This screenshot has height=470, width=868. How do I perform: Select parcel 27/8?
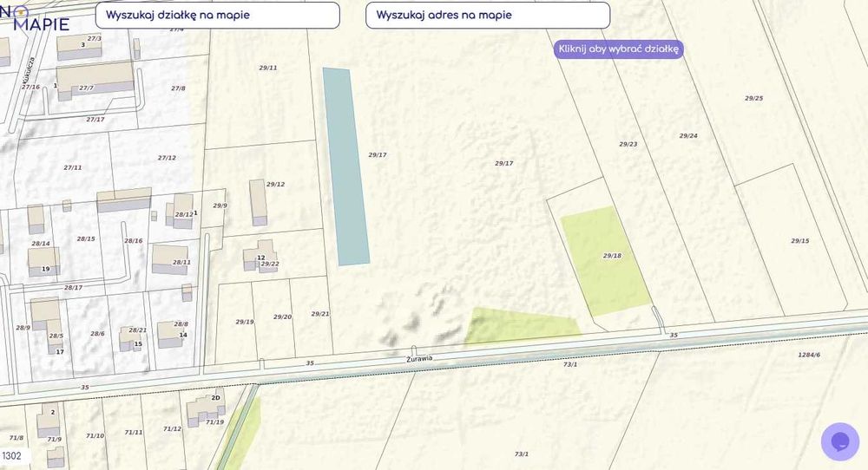(178, 88)
